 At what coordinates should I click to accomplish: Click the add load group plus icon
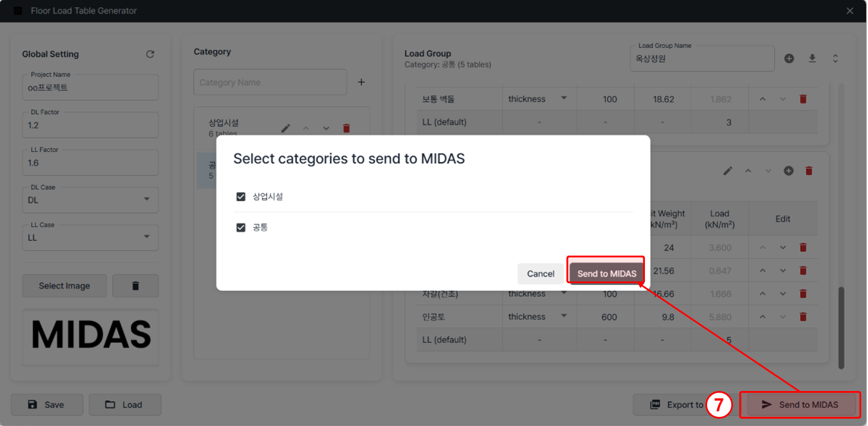[789, 58]
